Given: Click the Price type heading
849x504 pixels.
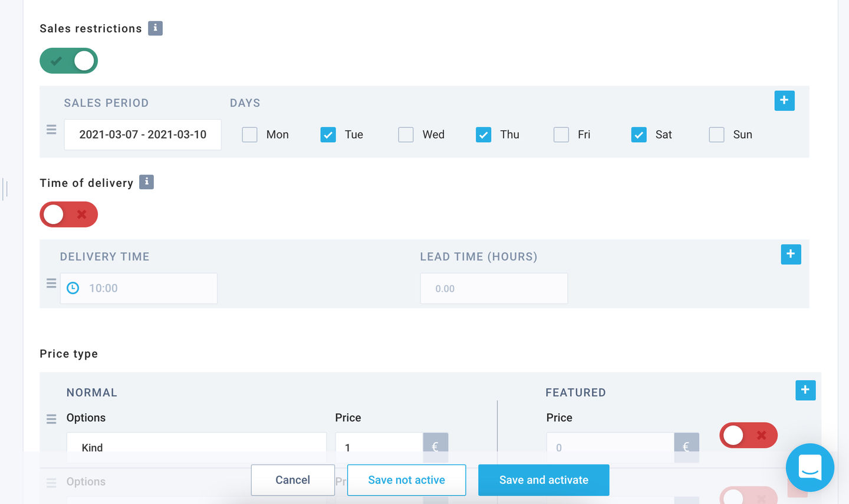Looking at the screenshot, I should (x=69, y=354).
